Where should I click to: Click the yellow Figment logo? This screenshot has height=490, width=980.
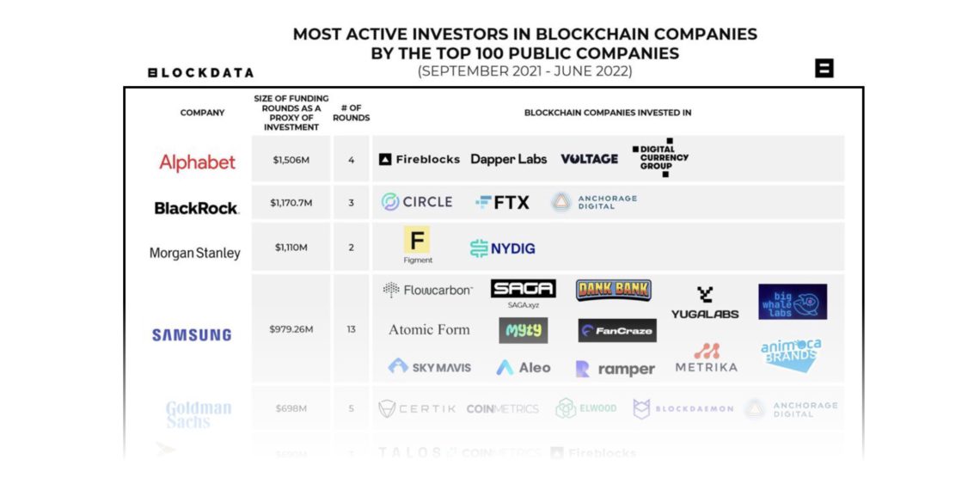(417, 241)
